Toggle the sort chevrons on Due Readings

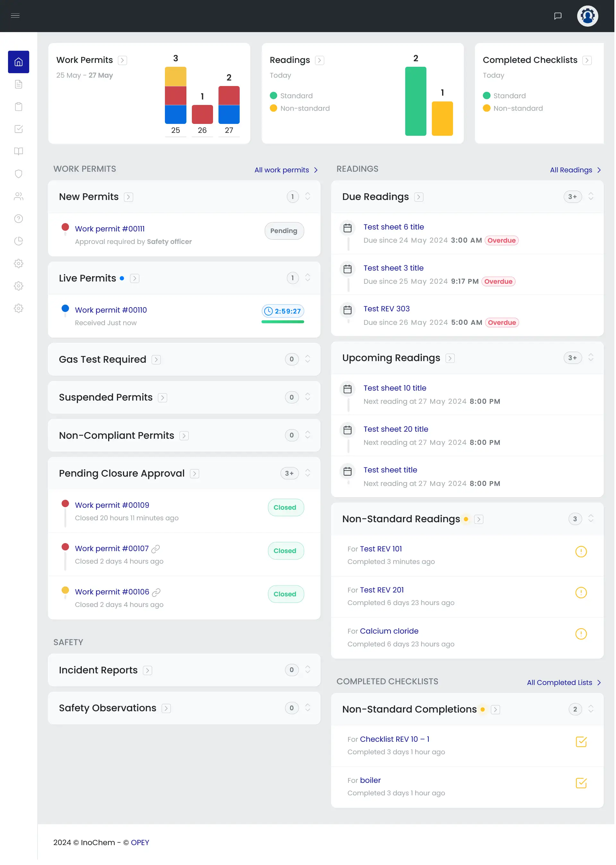pos(591,196)
